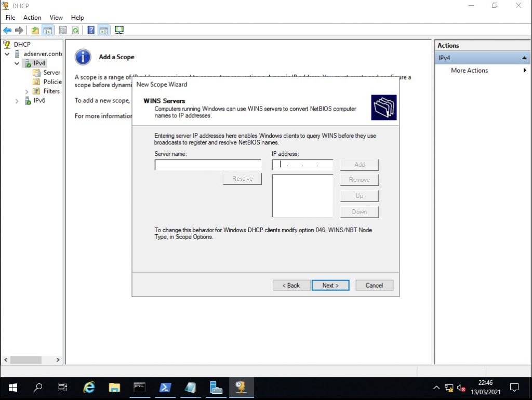The image size is (532, 400).
Task: Click the Server name text field
Action: (208, 165)
